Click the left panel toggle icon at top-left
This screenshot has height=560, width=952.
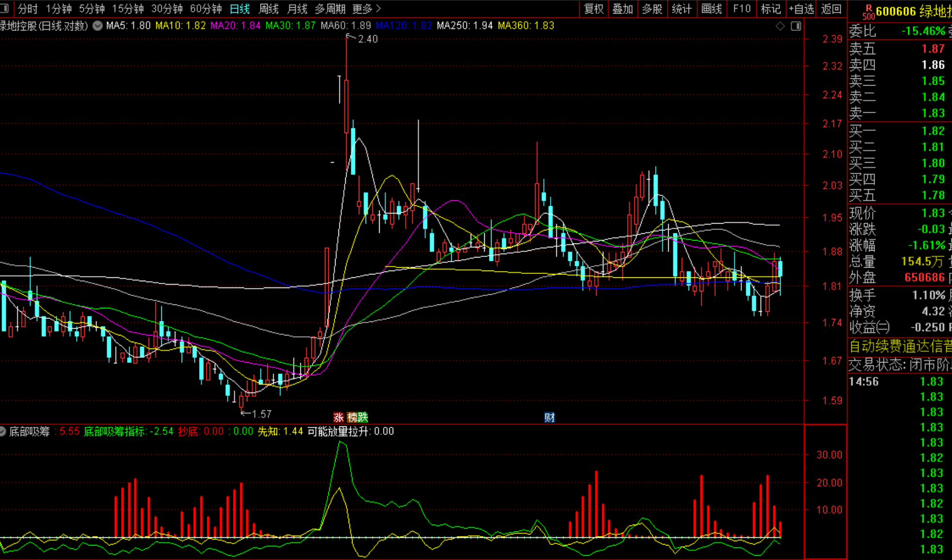(x=5, y=9)
